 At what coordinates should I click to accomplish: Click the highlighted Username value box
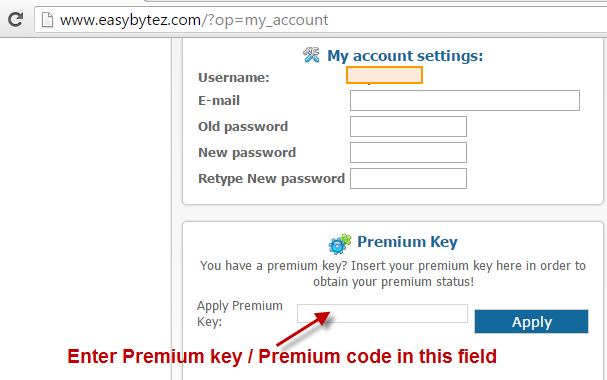point(384,75)
